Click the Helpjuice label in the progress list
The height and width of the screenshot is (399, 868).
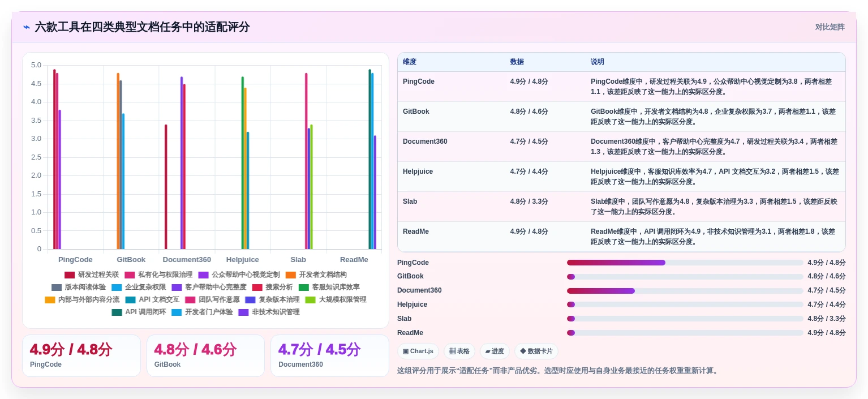412,304
